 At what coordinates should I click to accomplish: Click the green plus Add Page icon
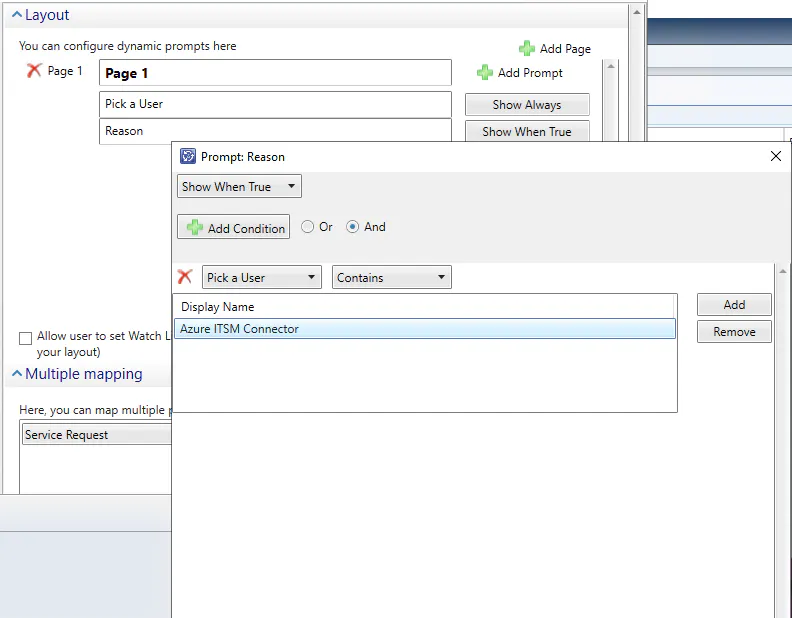(x=527, y=48)
